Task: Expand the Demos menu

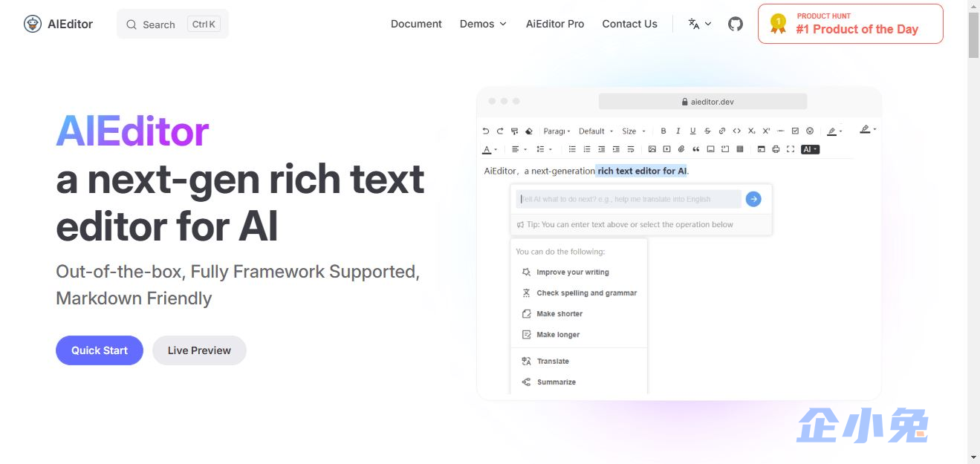Action: [x=483, y=24]
